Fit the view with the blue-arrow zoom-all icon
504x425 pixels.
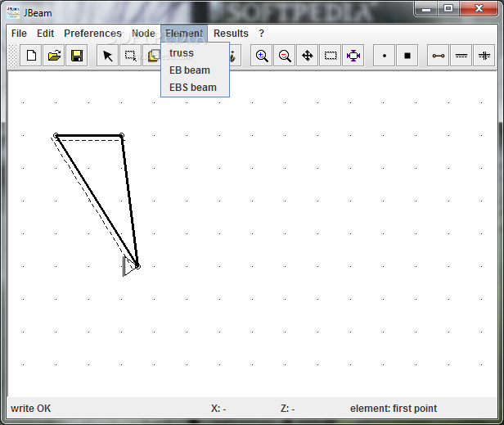[x=353, y=56]
